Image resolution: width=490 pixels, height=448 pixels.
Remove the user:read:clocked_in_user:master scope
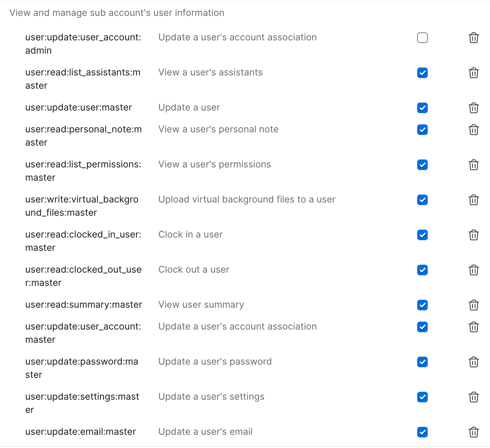coord(474,235)
